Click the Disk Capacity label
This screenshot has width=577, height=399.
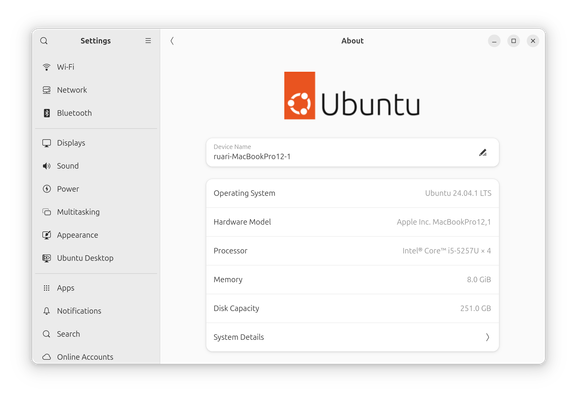(236, 308)
